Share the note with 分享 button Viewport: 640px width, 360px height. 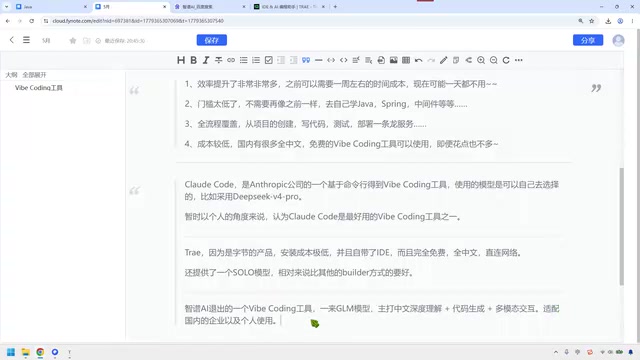(x=588, y=40)
